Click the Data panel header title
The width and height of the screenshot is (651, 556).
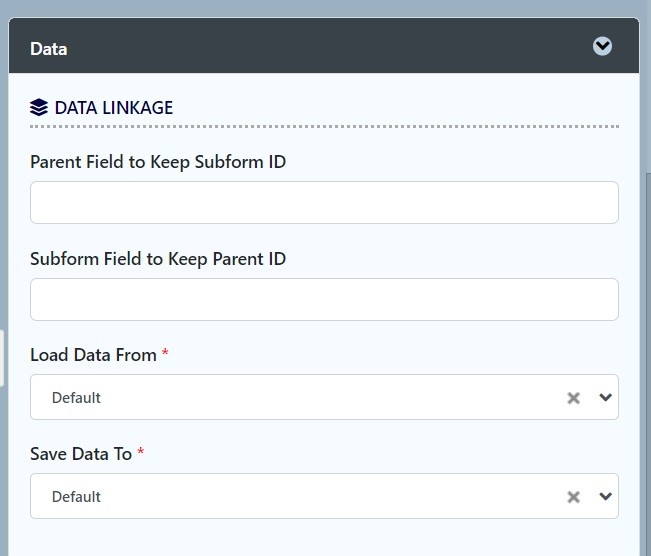49,48
